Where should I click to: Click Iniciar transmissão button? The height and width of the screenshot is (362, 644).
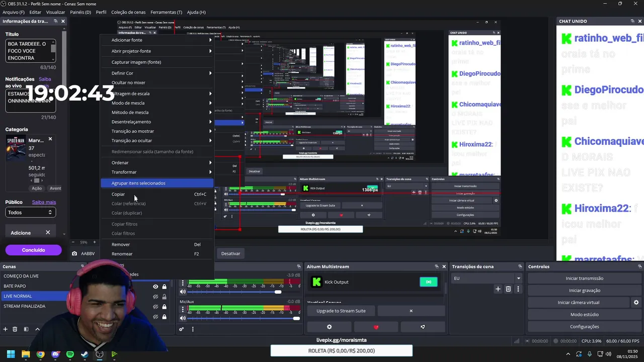coord(584,278)
